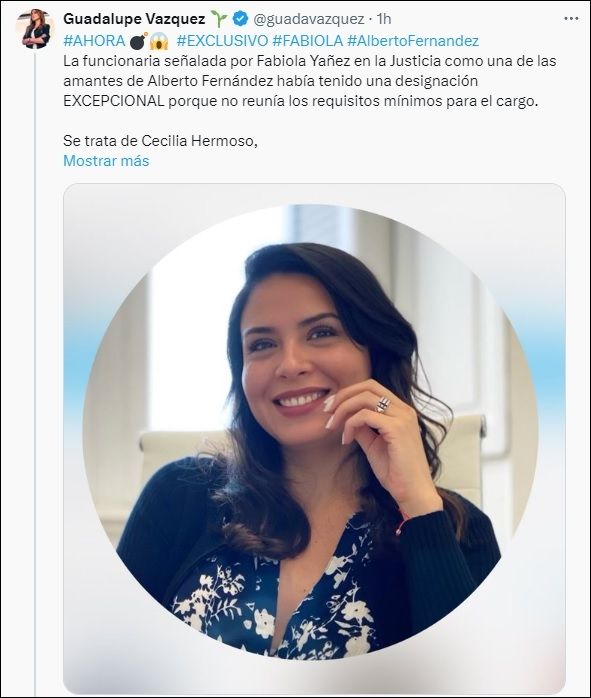Open the #EXCLUSIVO hashtag
591x698 pixels.
(223, 41)
